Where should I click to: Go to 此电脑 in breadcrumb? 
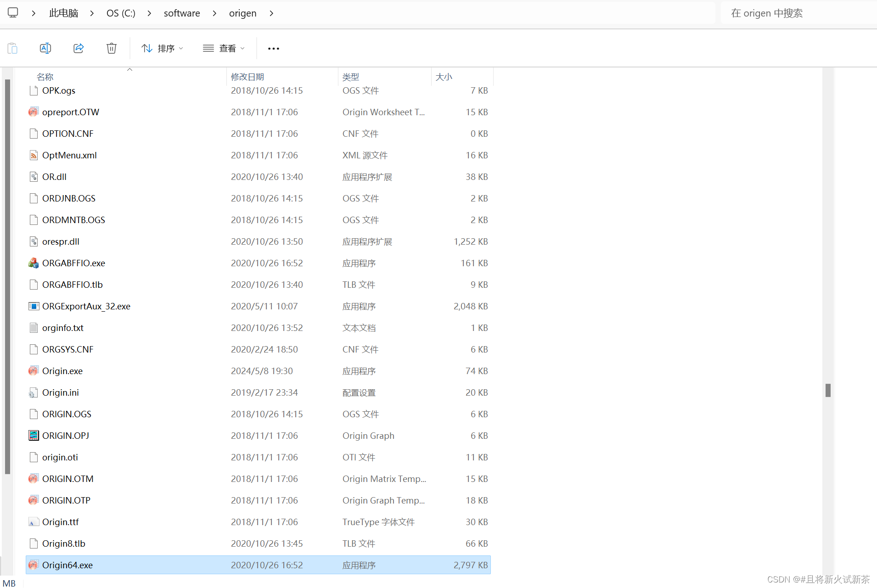pyautogui.click(x=63, y=13)
